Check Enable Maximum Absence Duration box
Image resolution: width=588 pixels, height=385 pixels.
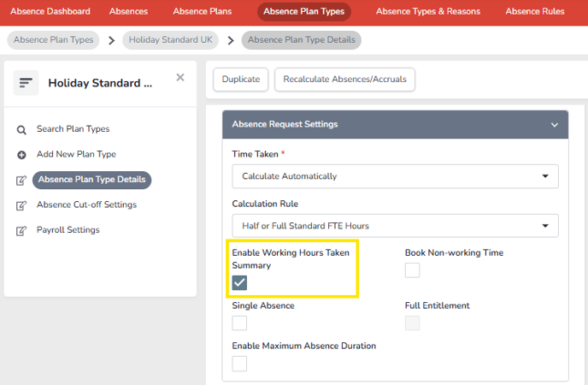pos(239,364)
